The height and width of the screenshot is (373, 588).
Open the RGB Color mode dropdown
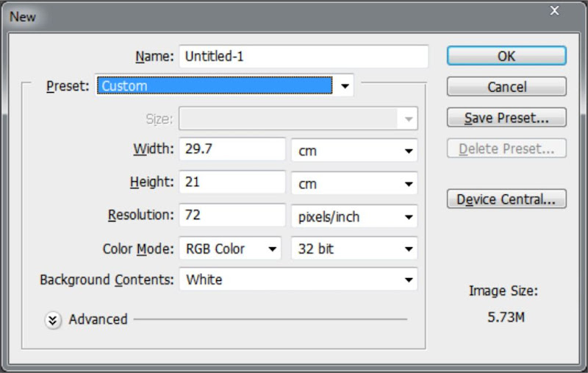(x=230, y=249)
